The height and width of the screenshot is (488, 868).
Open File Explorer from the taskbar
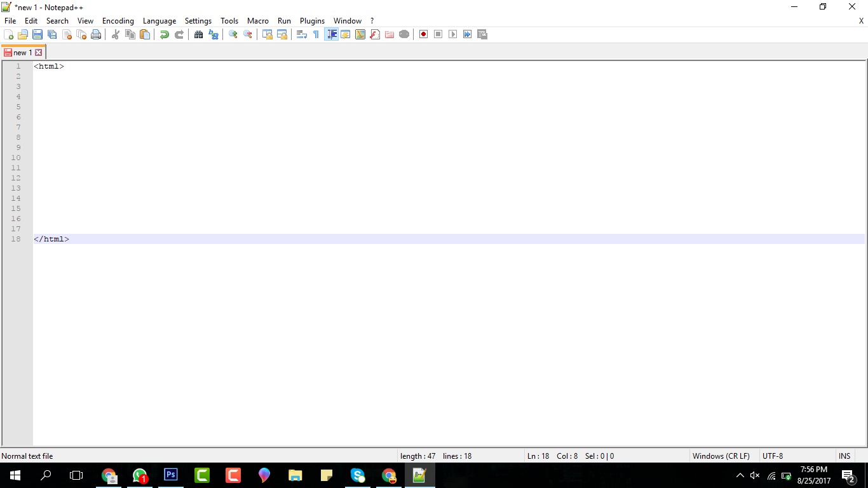tap(295, 475)
